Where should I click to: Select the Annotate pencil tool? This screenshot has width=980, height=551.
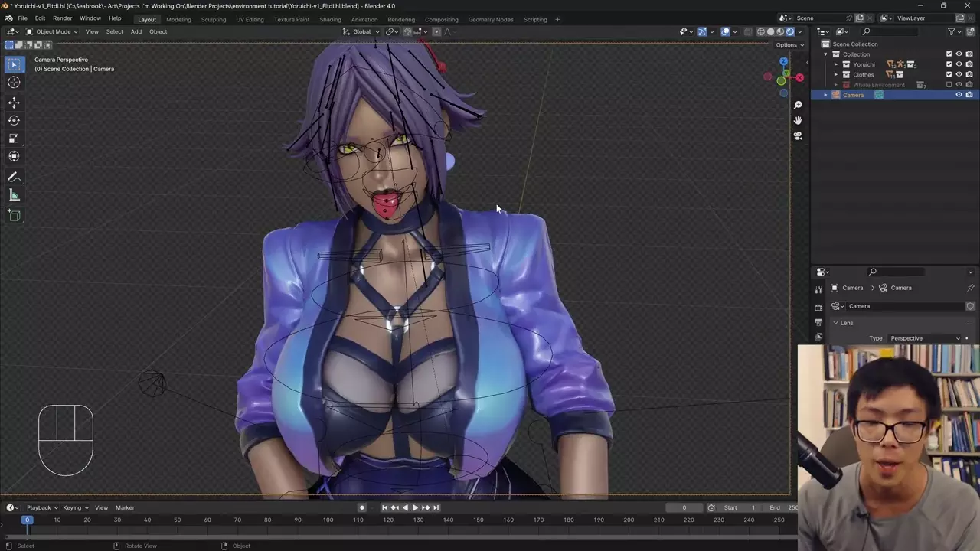pyautogui.click(x=14, y=177)
